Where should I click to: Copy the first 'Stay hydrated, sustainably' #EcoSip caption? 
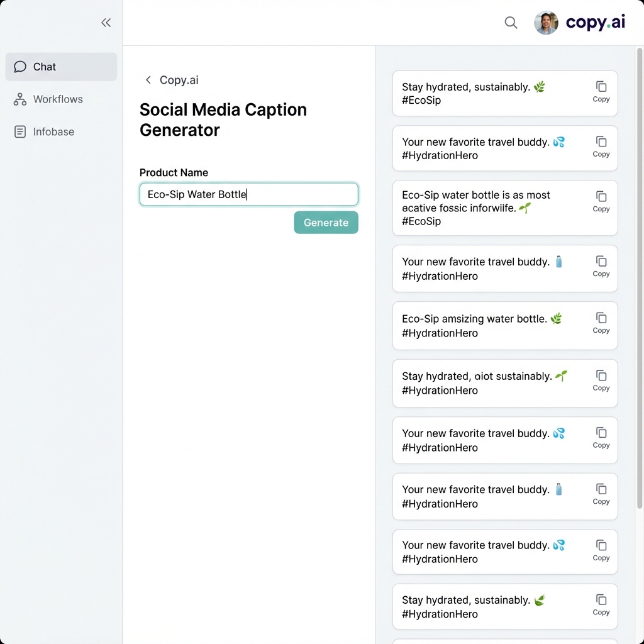pyautogui.click(x=601, y=91)
